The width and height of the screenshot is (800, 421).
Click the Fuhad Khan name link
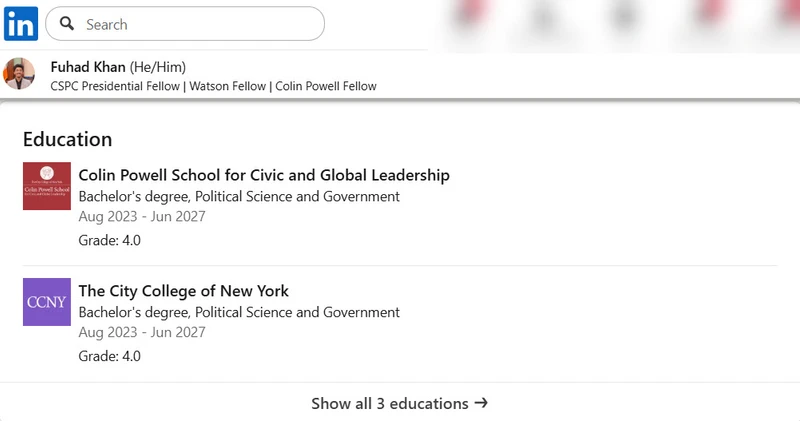[88, 67]
